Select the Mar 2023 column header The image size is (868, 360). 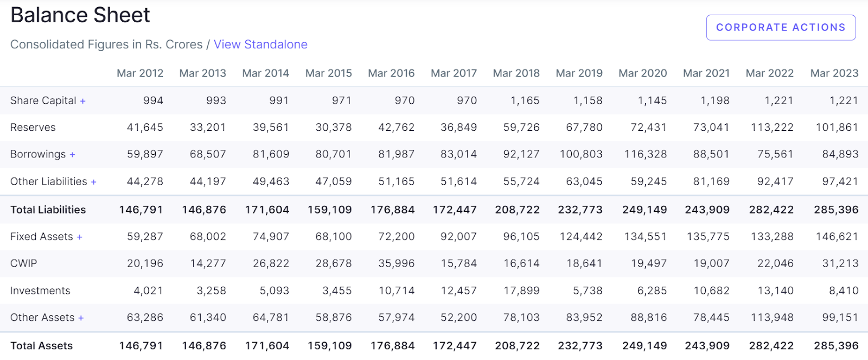pos(834,73)
